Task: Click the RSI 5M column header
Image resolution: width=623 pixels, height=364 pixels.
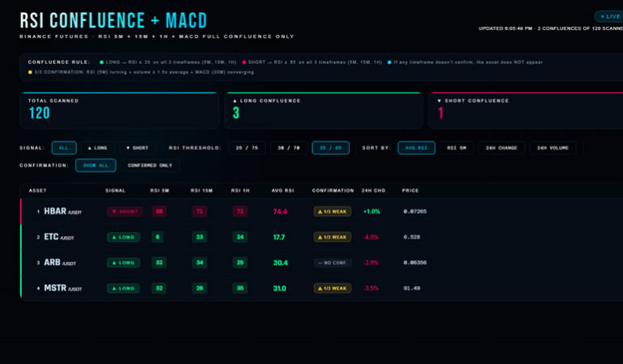Action: click(160, 191)
